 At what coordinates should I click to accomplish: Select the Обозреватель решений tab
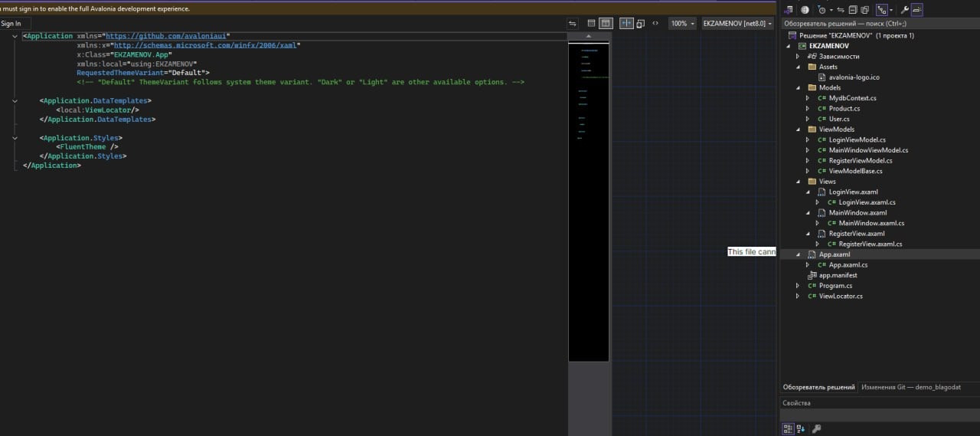click(818, 387)
